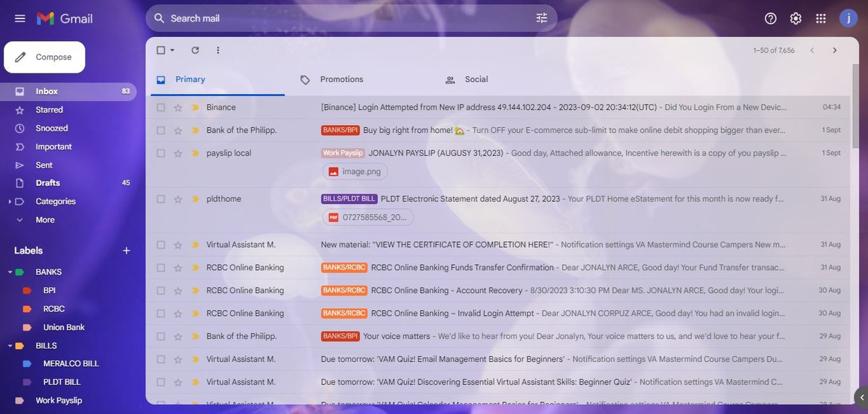Screen dimensions: 868x414
Task: Open the Google apps grid
Action: (x=821, y=18)
